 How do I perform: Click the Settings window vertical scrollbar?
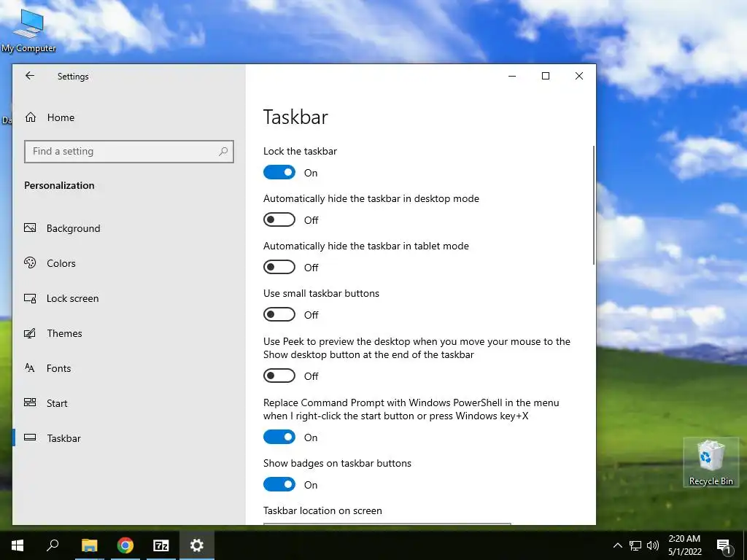tap(594, 205)
